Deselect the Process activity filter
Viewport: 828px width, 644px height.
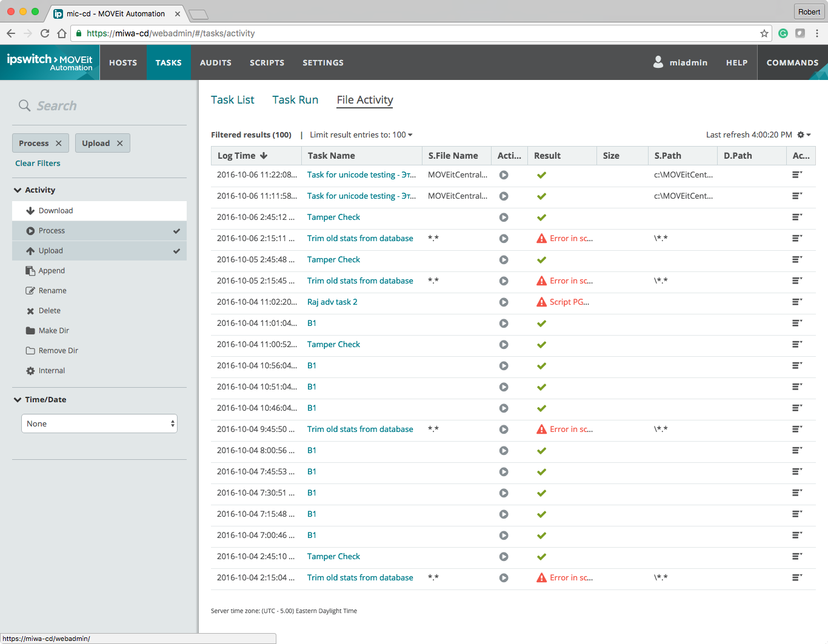click(x=99, y=231)
